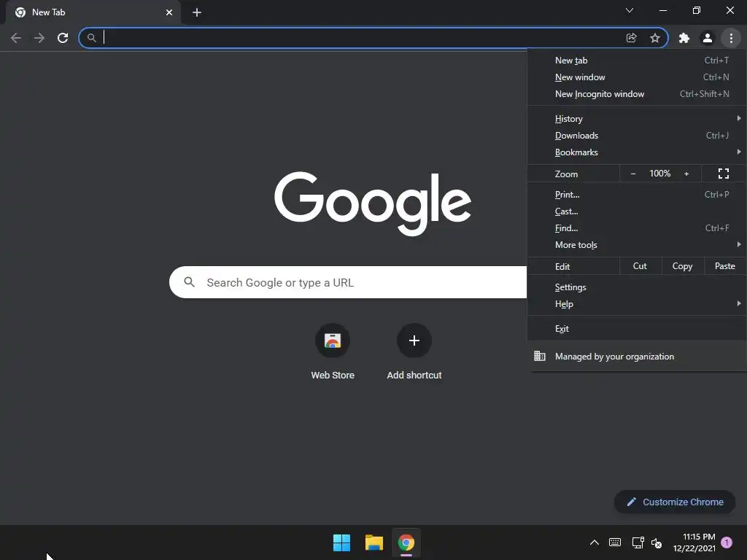Viewport: 747px width, 560px height.
Task: Open the notification badge in taskbar
Action: (727, 542)
